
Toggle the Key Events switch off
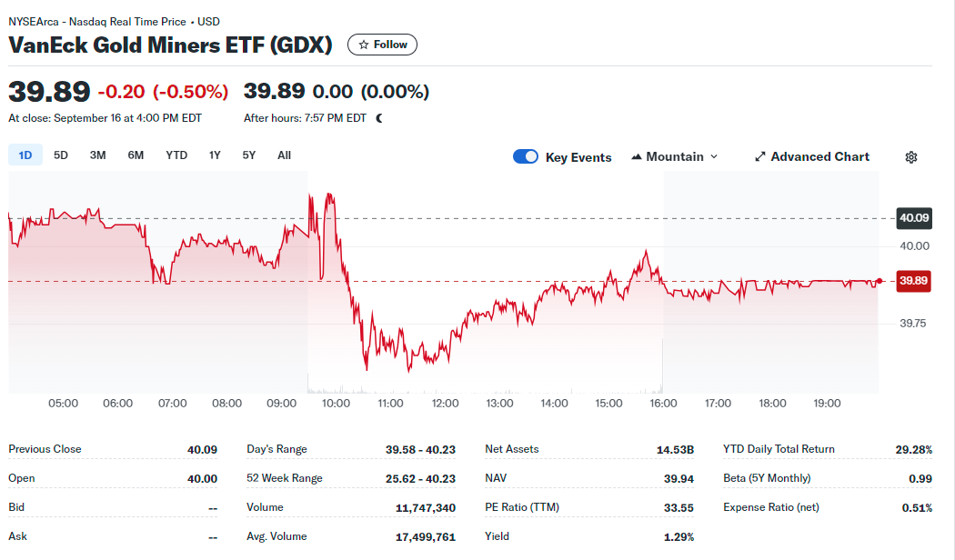tap(526, 156)
